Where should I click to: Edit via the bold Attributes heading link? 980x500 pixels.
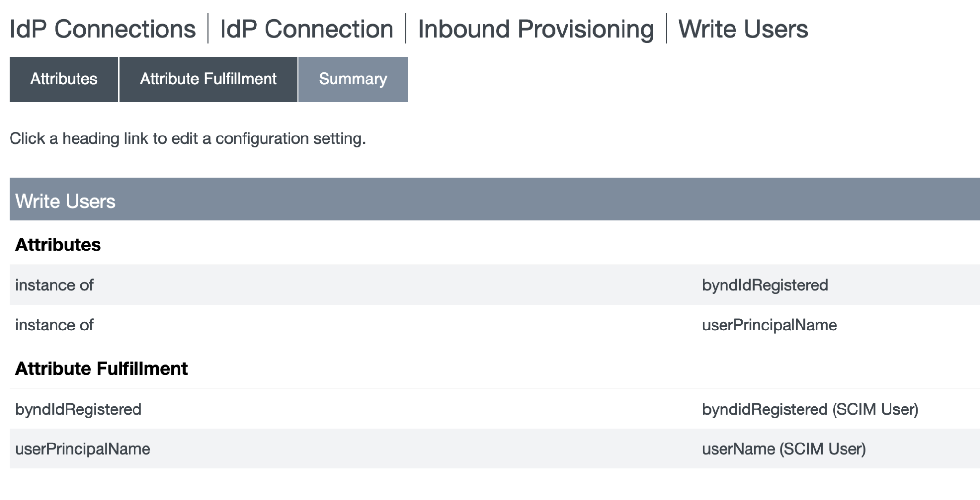58,245
